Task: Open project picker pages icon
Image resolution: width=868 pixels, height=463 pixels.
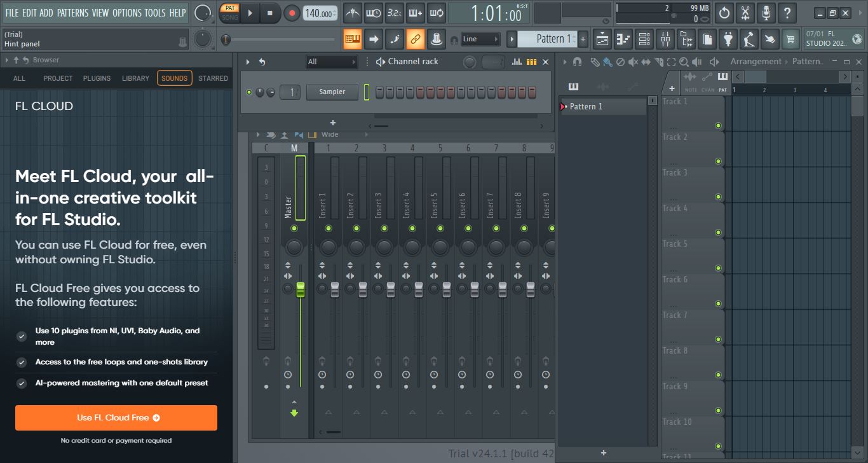Action: point(707,39)
